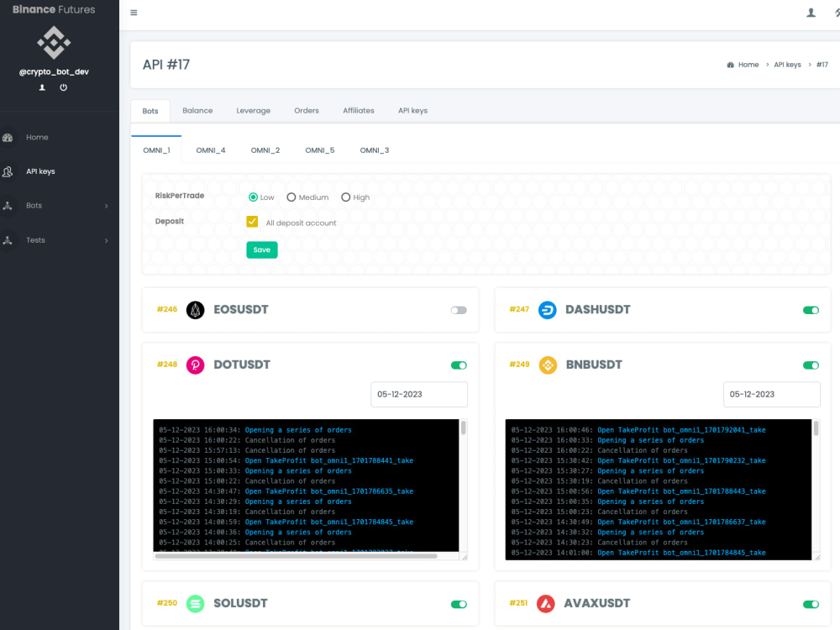Open the DOTUSDT date picker field
The width and height of the screenshot is (840, 630).
418,394
